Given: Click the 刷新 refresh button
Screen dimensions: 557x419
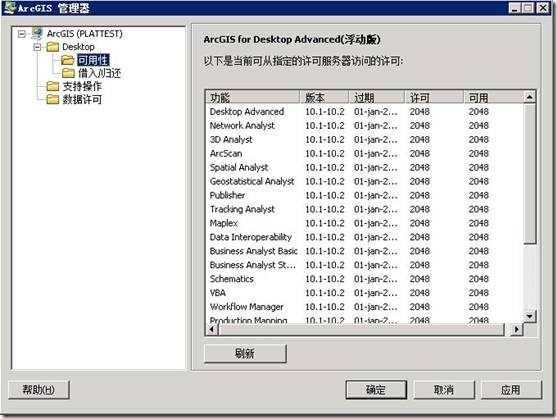Looking at the screenshot, I should point(245,353).
